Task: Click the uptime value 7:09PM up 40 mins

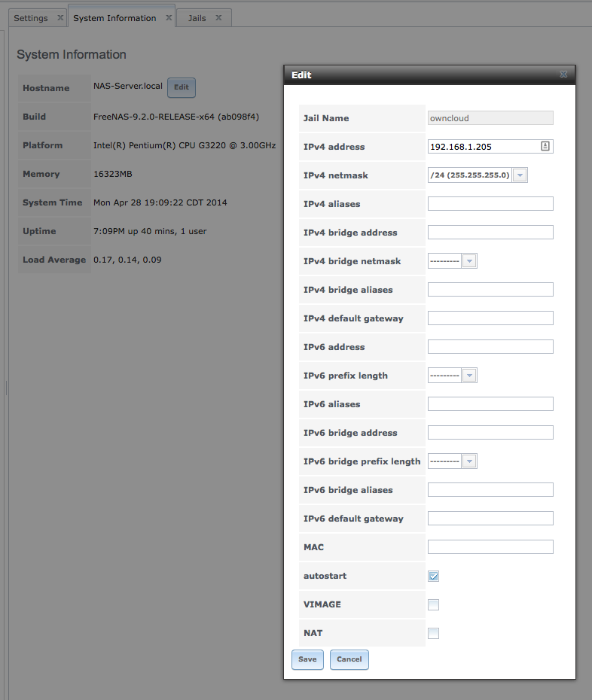Action: point(150,231)
